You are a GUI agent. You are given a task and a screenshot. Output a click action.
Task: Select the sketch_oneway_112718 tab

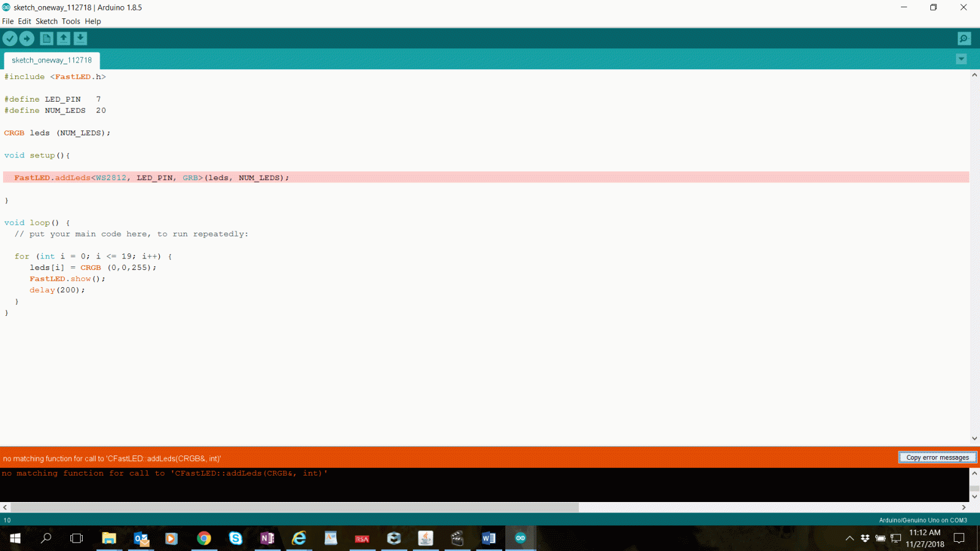51,60
